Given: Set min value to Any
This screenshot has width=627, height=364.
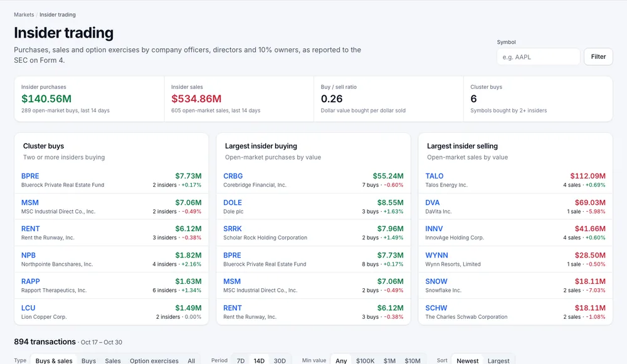Looking at the screenshot, I should [341, 360].
